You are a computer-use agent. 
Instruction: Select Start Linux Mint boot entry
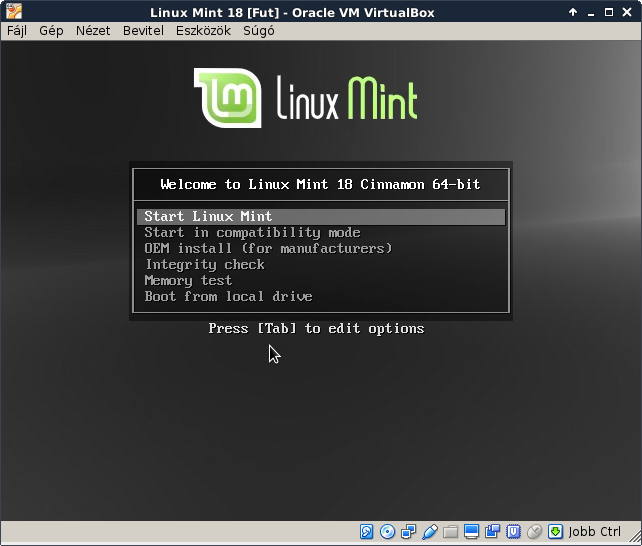point(321,217)
